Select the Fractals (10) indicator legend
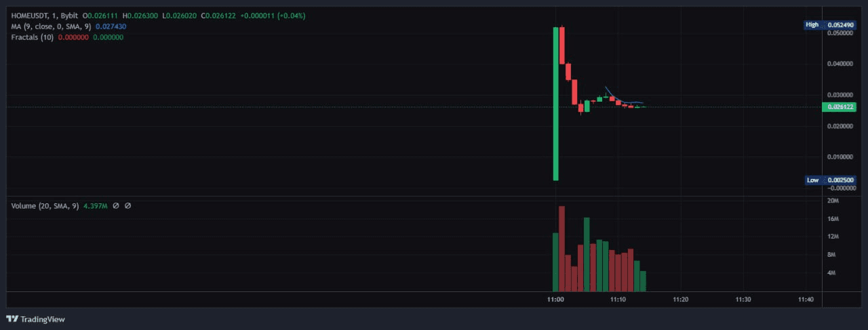 (33, 37)
